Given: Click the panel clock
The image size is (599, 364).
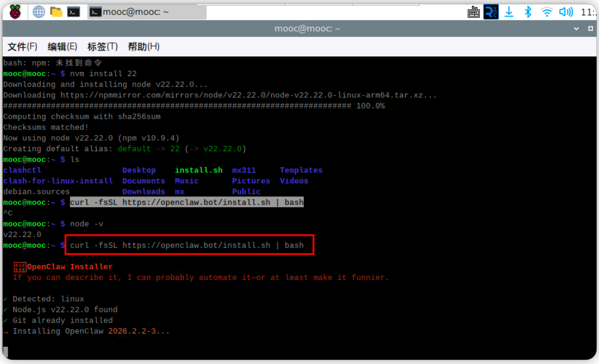Looking at the screenshot, I should click(588, 12).
